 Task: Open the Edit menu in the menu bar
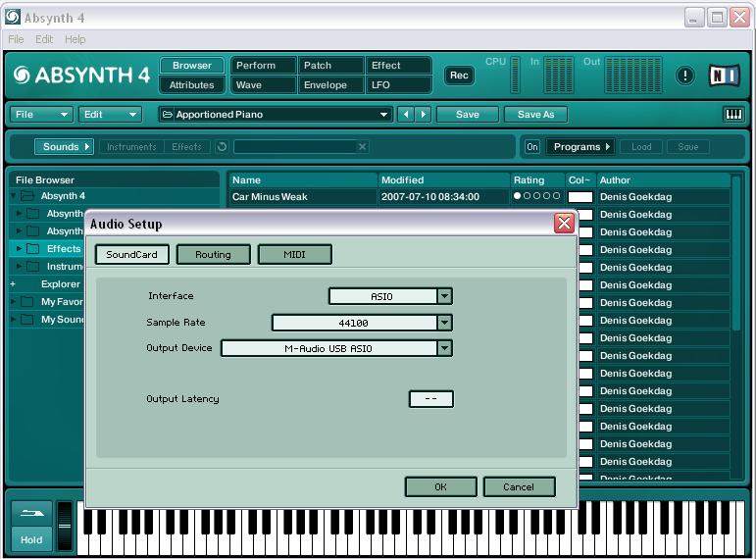[x=44, y=39]
